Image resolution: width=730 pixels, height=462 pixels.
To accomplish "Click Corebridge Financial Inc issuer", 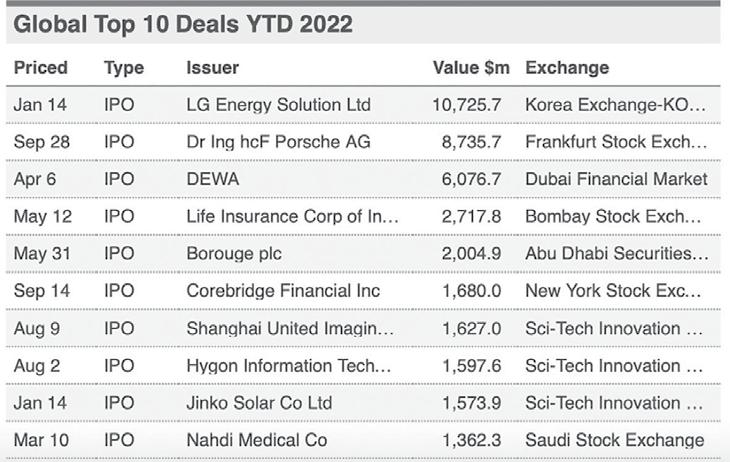I will 283,291.
